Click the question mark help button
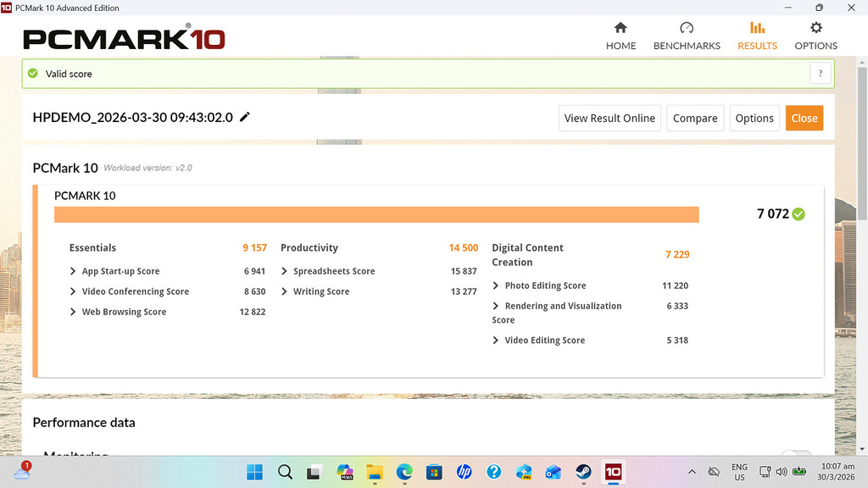Screen dimensions: 868x488 [820, 74]
